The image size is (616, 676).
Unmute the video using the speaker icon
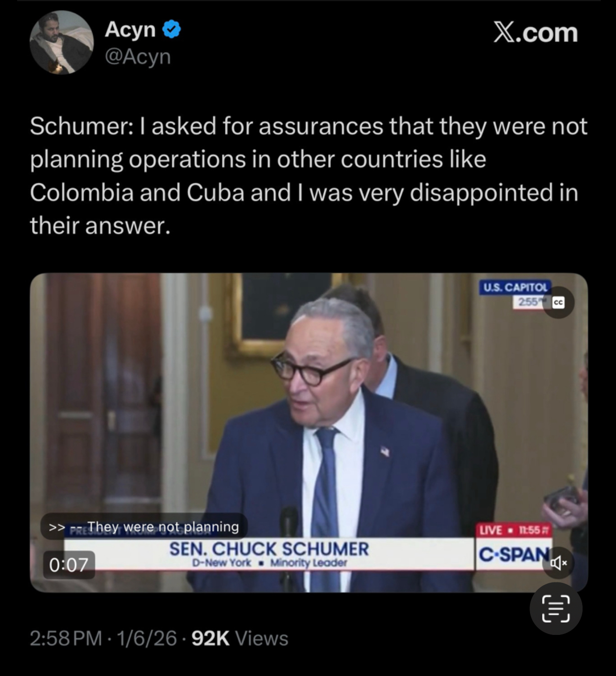pos(558,563)
